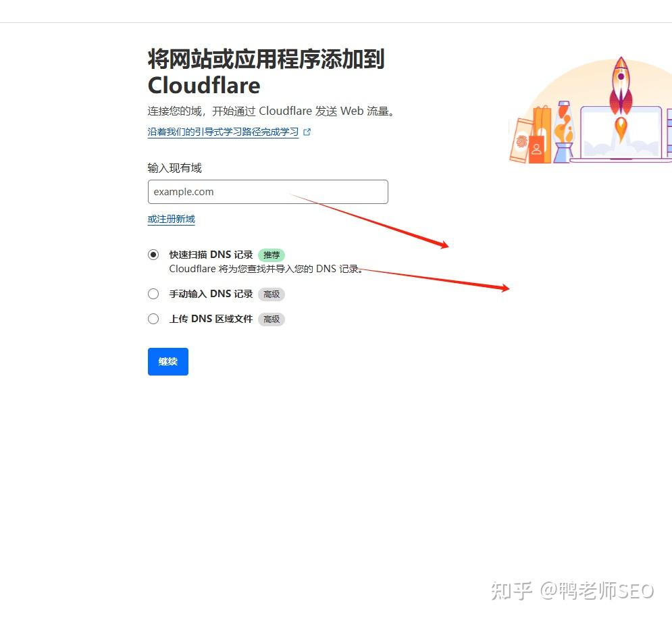Screen dimensions: 672x618
Task: Open the guided learning path link
Action: coord(223,132)
